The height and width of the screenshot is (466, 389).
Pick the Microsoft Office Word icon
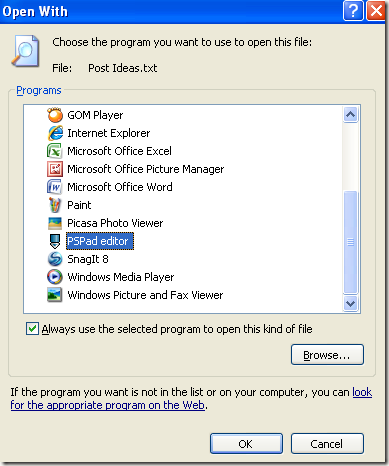[x=55, y=187]
